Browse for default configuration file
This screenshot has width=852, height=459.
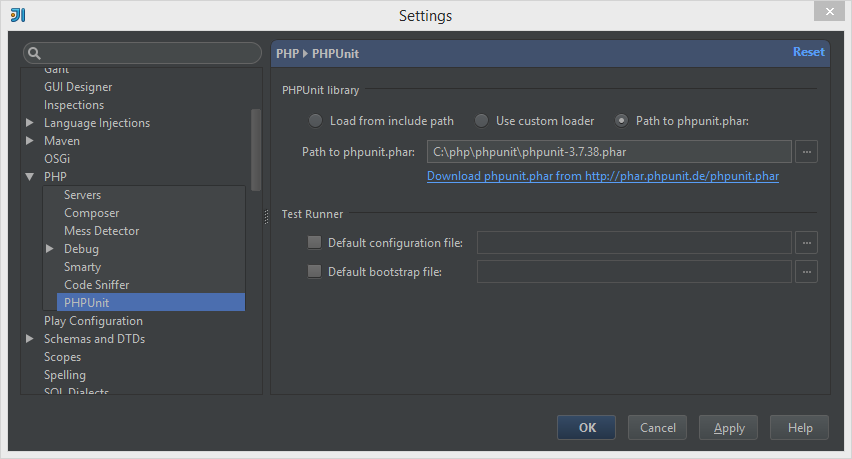tap(806, 243)
